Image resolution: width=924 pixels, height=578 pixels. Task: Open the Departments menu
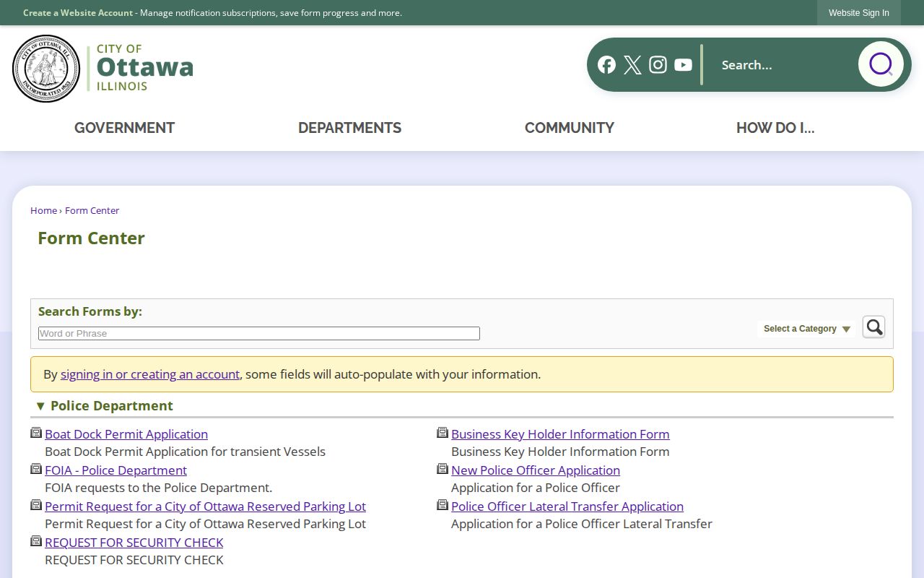(349, 128)
